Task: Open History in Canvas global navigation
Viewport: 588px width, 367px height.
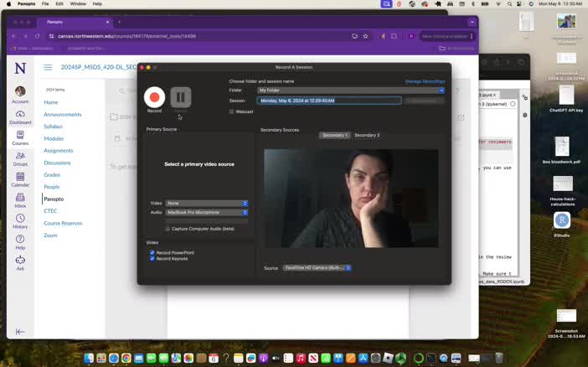Action: coord(20,220)
